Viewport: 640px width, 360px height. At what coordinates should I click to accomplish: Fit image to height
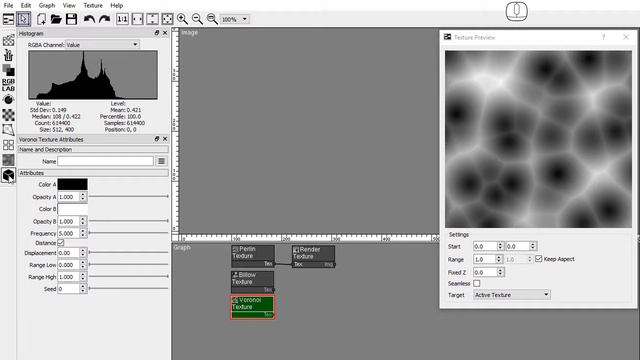click(152, 19)
